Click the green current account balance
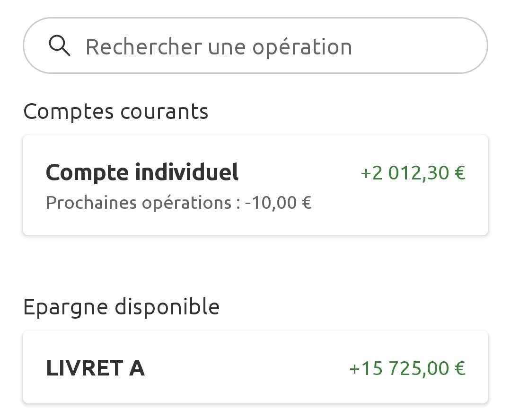The height and width of the screenshot is (420, 511). 413,172
